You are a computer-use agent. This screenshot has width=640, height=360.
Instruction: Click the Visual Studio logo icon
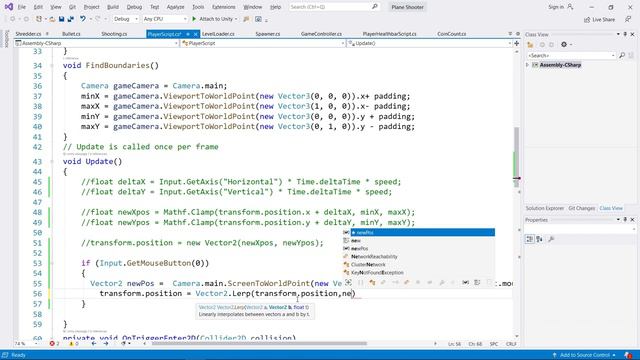9,7
